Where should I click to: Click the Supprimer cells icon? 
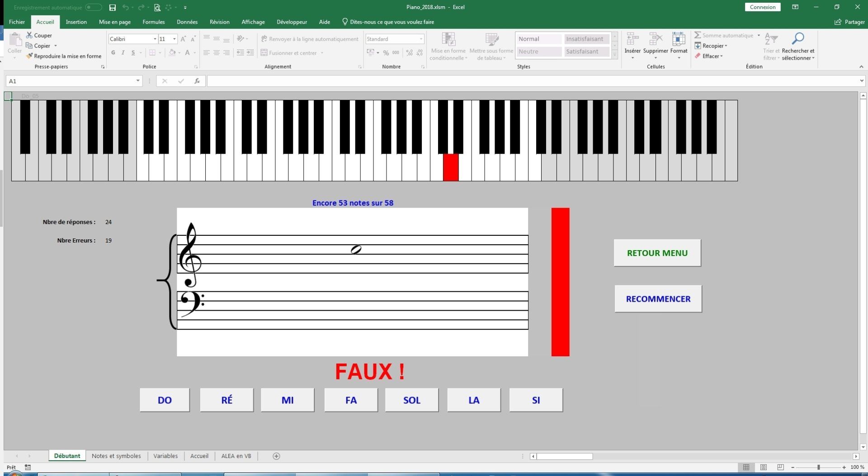tap(655, 40)
